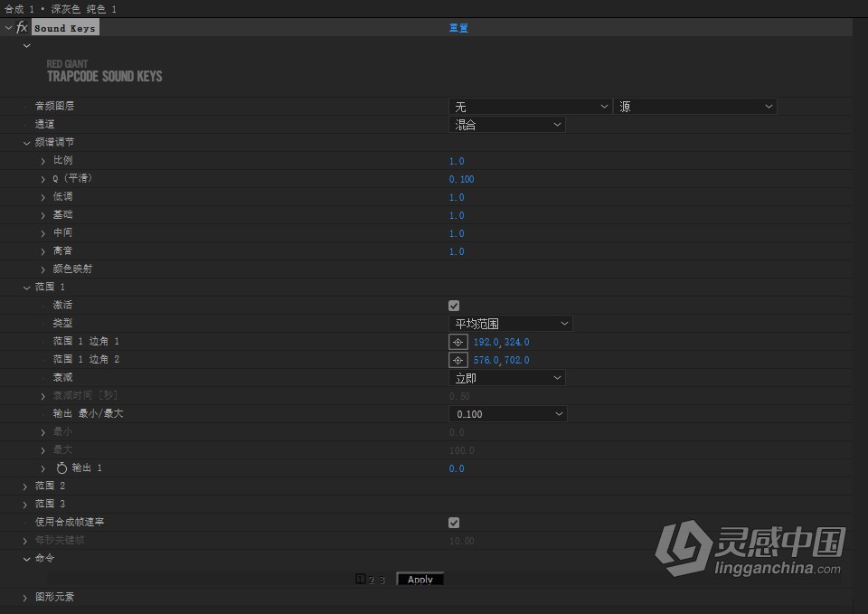Toggle stopwatch for 输出 1
This screenshot has height=614, width=868.
61,468
